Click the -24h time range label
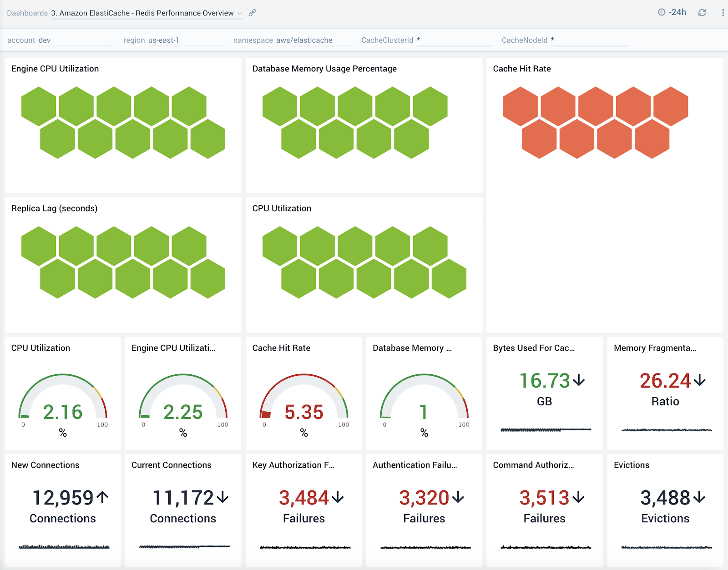This screenshot has height=570, width=728. tap(677, 12)
